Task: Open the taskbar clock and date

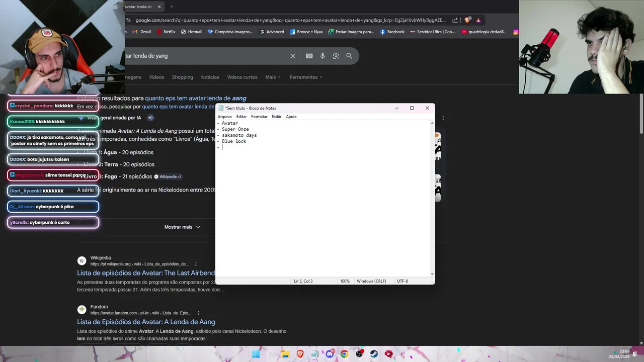Action: click(619, 354)
